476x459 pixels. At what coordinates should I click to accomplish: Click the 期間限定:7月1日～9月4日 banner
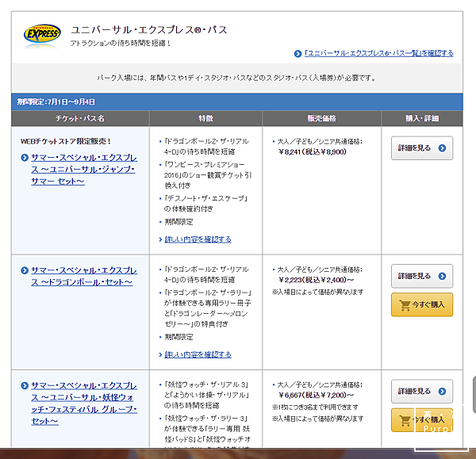point(237,101)
